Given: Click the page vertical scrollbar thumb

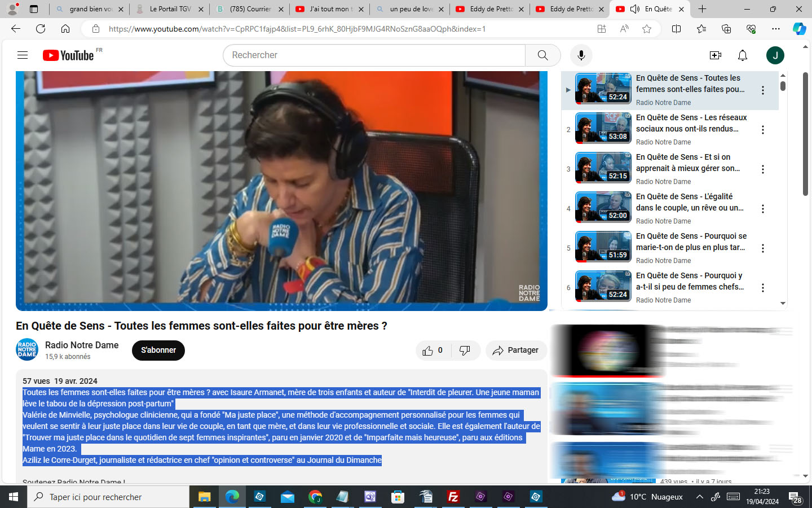Looking at the screenshot, I should pos(806,134).
